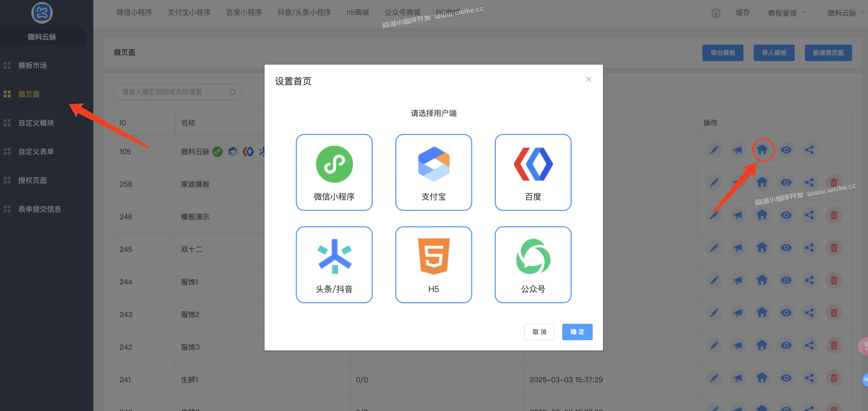Click 新建微页面 button
Image resolution: width=868 pixels, height=411 pixels.
[x=828, y=53]
